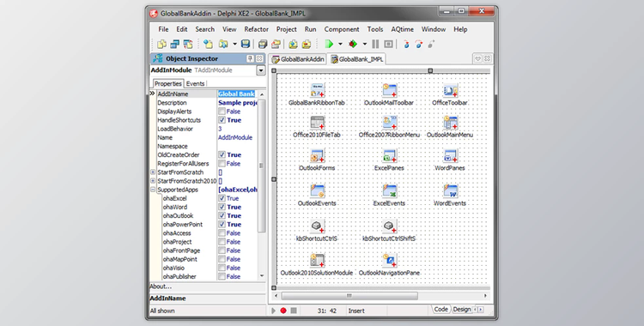Click the AddInName value field
Image resolution: width=644 pixels, height=326 pixels.
pyautogui.click(x=237, y=94)
